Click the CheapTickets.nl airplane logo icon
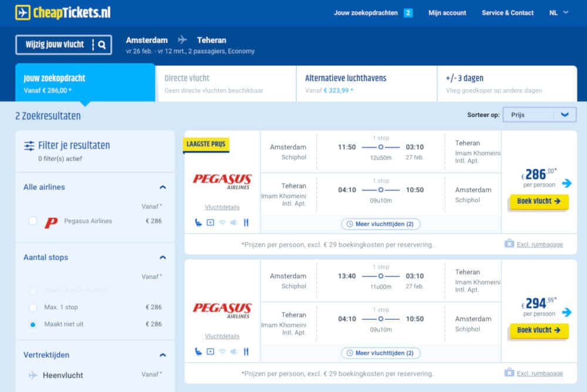Image resolution: width=587 pixels, height=392 pixels. pos(22,12)
